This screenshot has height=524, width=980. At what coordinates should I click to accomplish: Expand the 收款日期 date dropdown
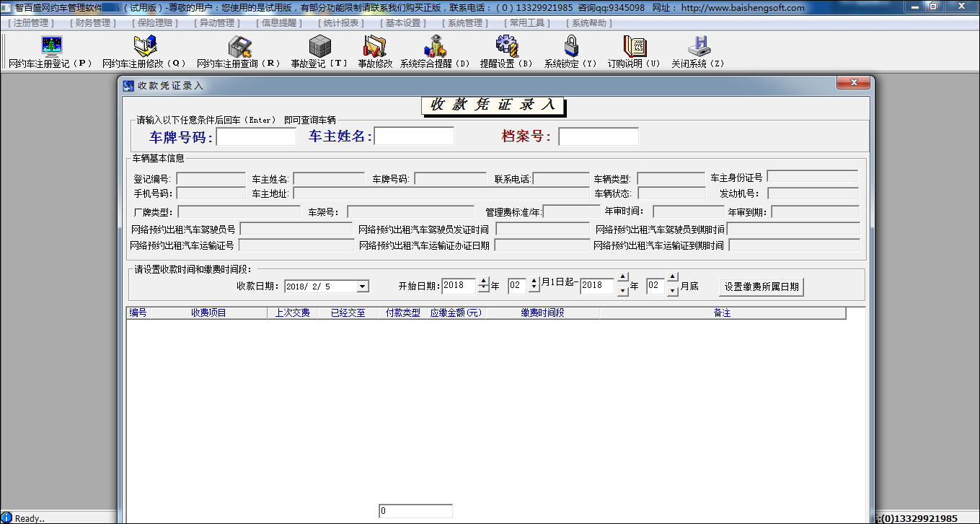tap(362, 287)
